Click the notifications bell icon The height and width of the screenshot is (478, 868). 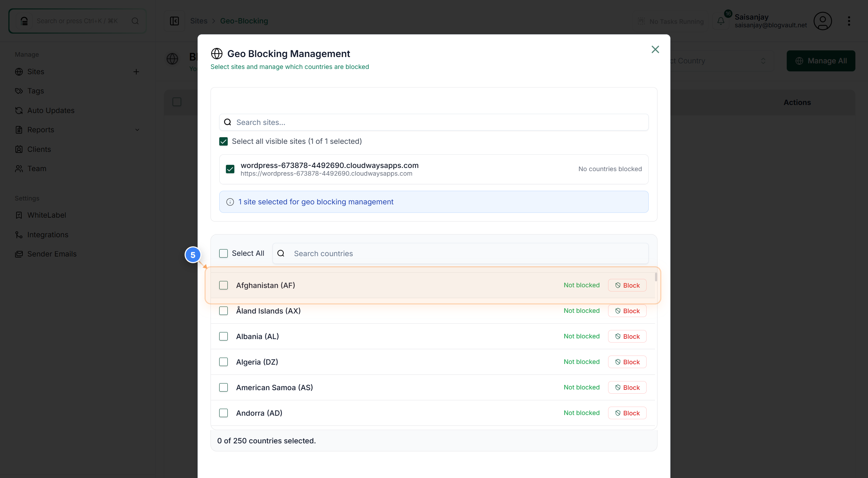click(721, 21)
